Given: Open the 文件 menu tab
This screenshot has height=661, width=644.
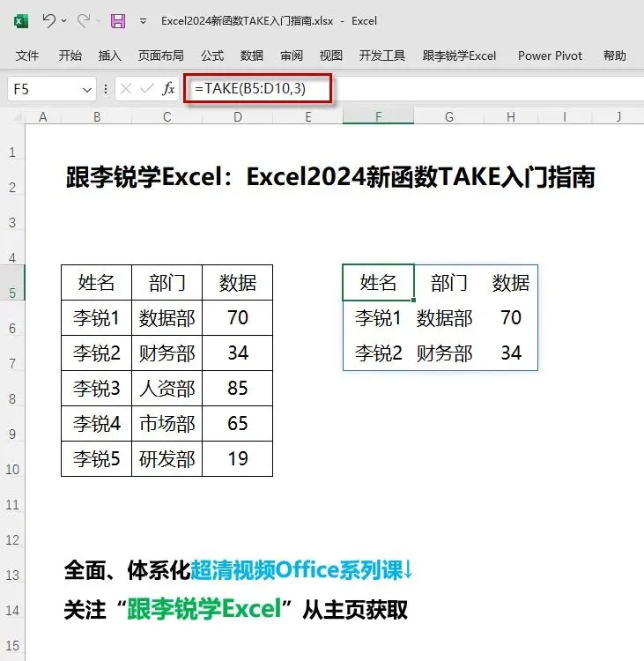Looking at the screenshot, I should click(x=27, y=56).
